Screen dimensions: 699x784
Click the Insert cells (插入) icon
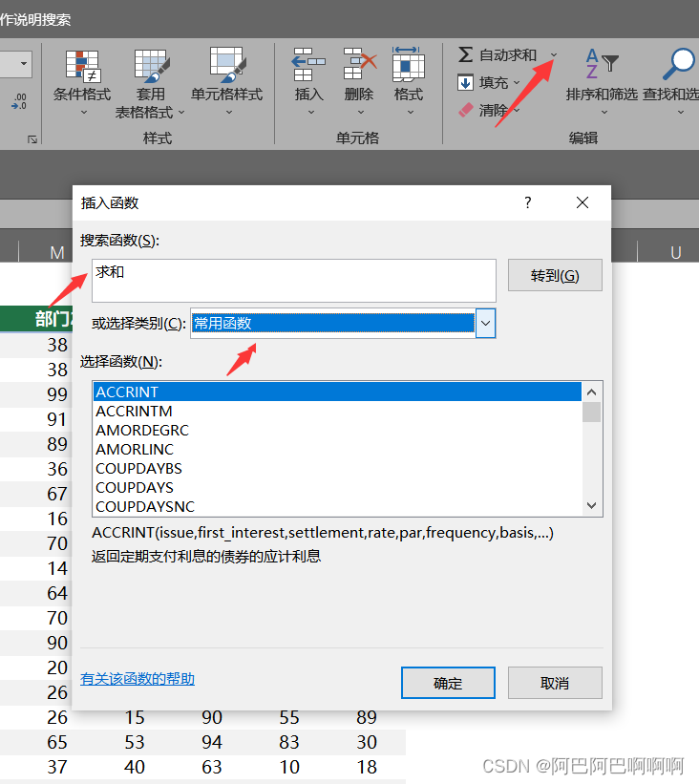(x=308, y=65)
